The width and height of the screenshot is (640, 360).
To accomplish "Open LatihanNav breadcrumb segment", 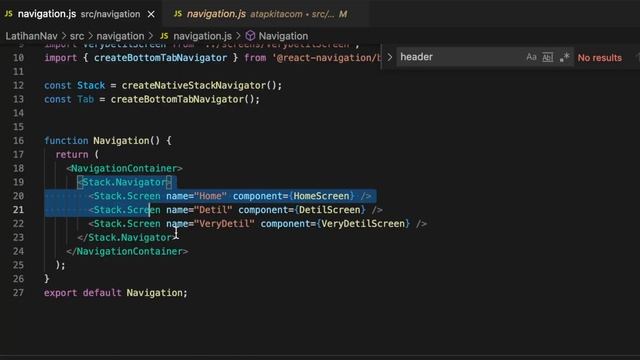I will [31, 36].
